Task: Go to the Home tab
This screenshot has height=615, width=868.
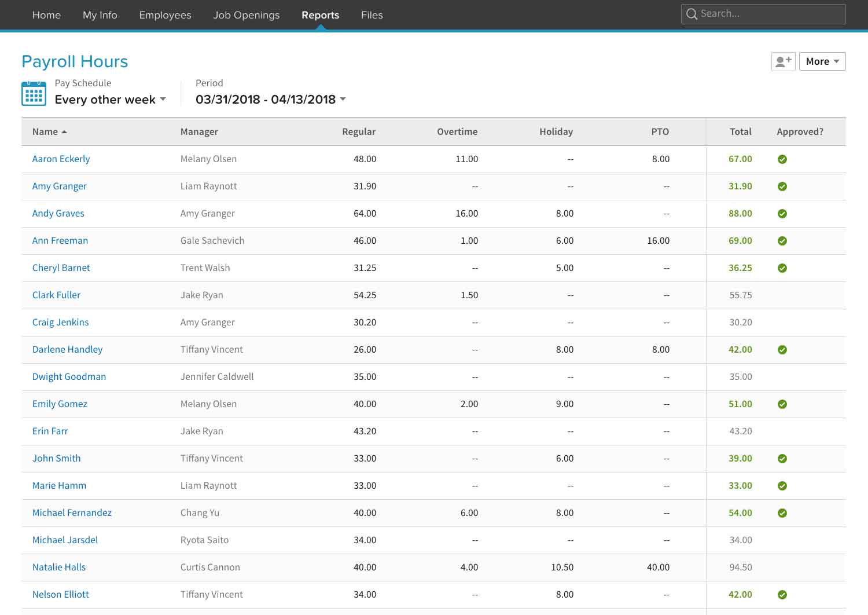Action: click(x=46, y=15)
